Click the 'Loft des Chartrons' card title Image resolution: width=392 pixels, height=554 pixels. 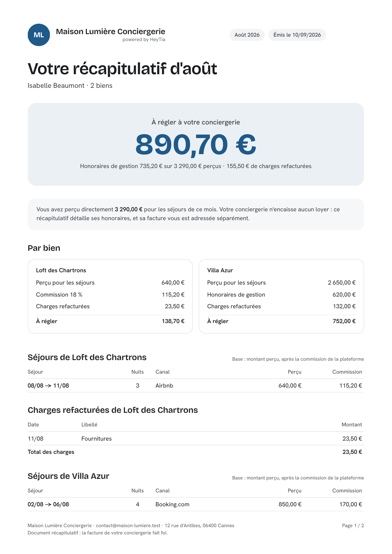pos(61,270)
